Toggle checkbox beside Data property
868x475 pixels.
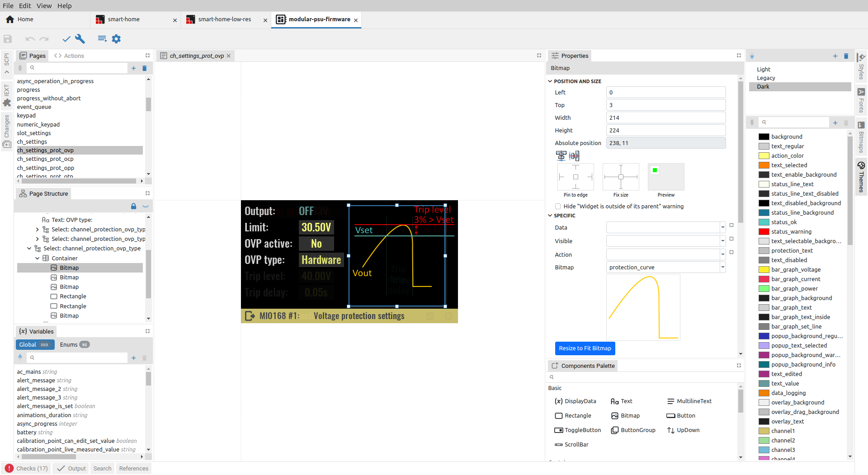point(731,225)
